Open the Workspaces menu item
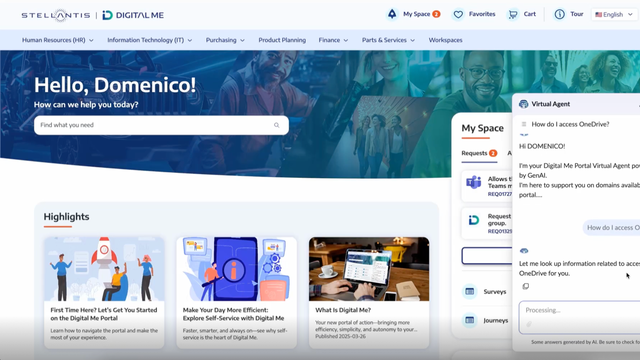640x360 pixels. (x=445, y=40)
